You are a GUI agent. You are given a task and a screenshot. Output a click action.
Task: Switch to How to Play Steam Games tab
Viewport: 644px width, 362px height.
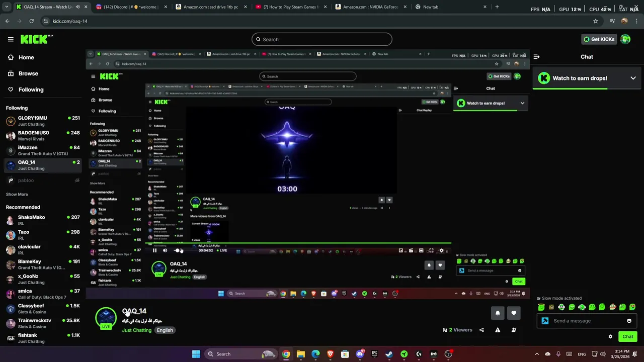(291, 7)
